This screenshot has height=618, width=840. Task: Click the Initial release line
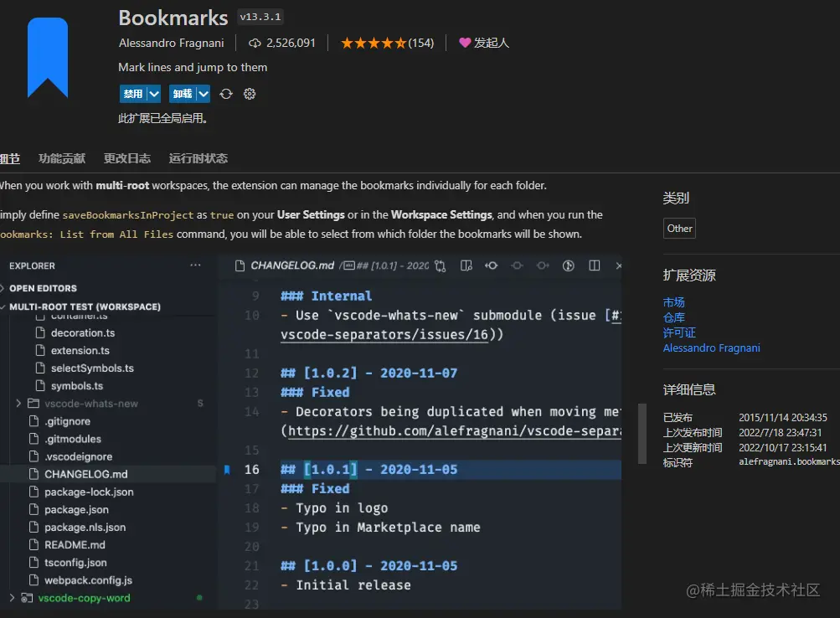[x=346, y=585]
